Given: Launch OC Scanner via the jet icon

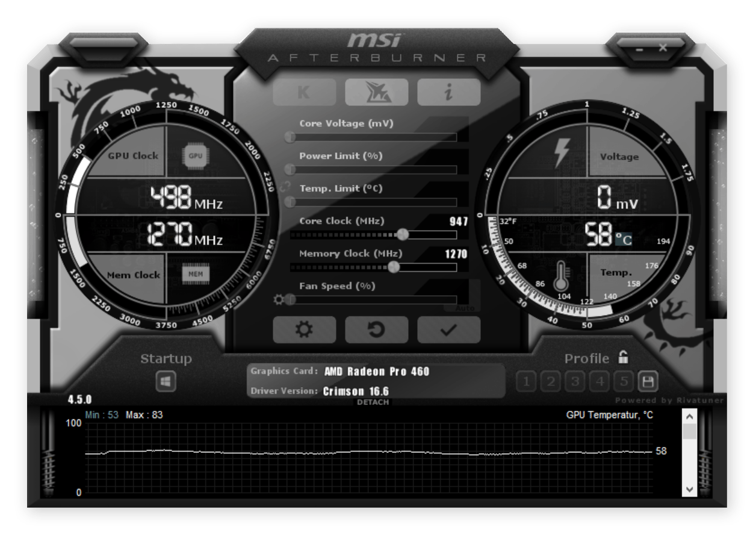Looking at the screenshot, I should (376, 92).
